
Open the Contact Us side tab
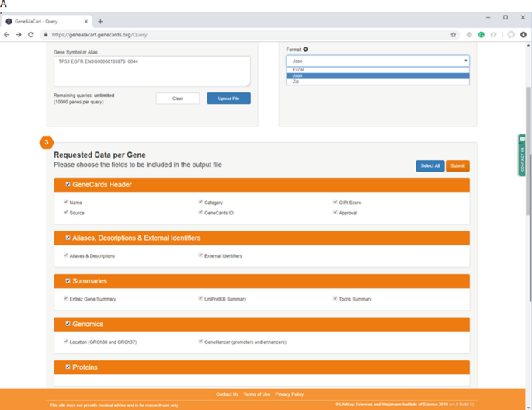(523, 155)
